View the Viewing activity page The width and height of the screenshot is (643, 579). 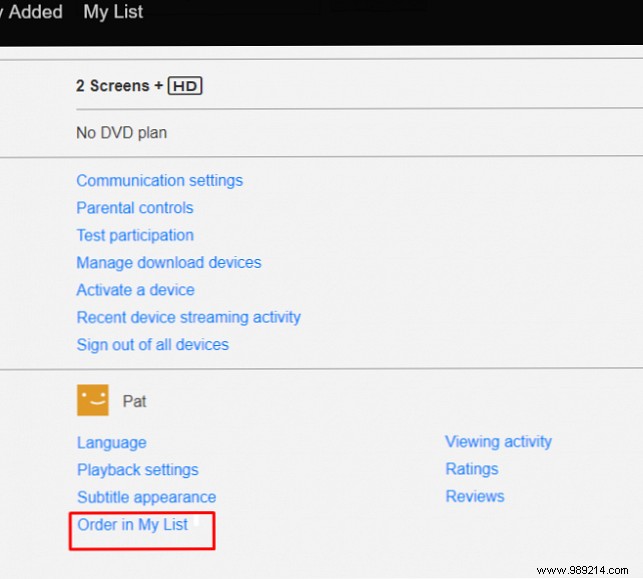coord(498,441)
